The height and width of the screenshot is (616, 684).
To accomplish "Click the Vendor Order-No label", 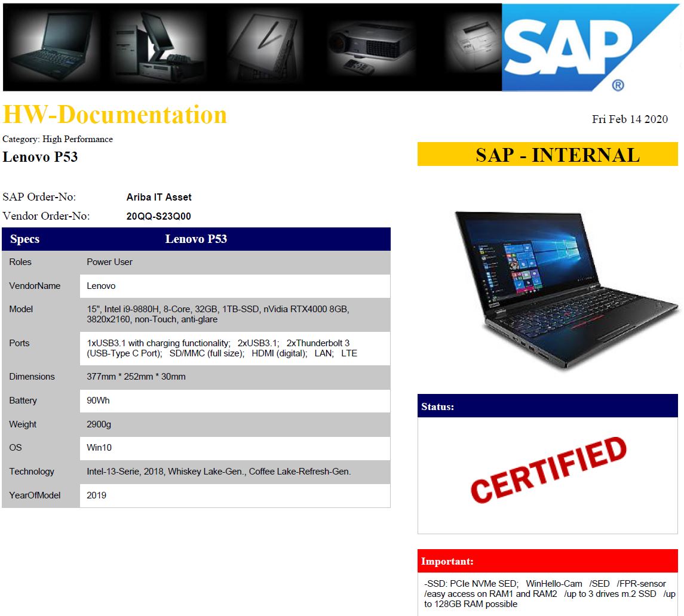I will 46,216.
